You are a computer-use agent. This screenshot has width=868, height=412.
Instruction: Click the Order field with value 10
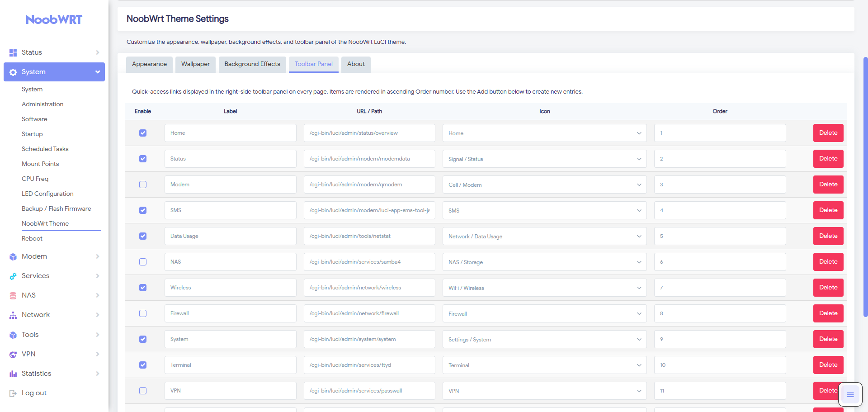point(720,365)
